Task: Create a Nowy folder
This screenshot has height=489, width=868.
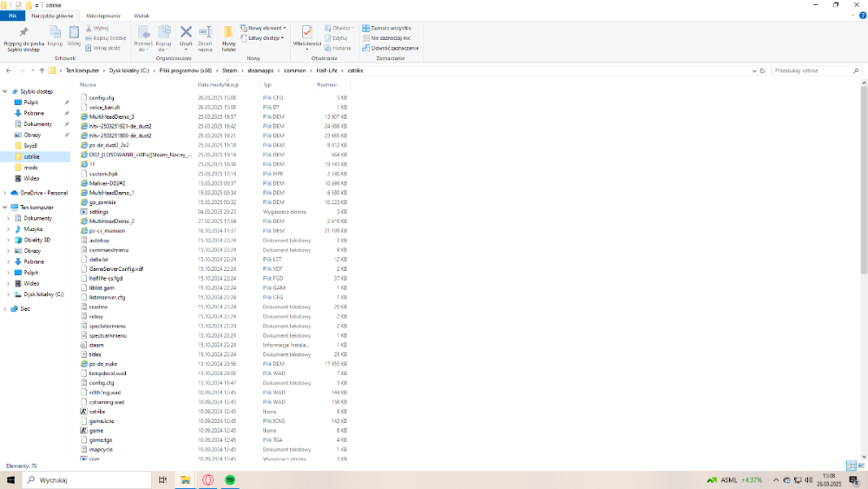Action: 228,38
